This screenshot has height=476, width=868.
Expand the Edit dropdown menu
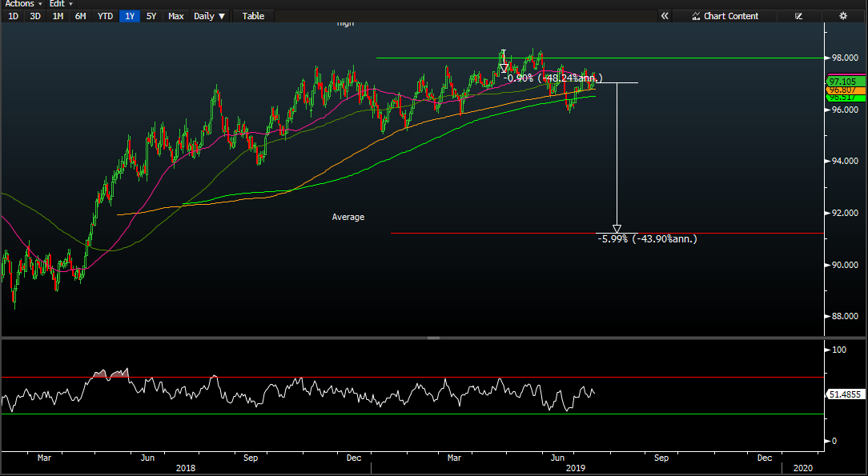[61, 4]
